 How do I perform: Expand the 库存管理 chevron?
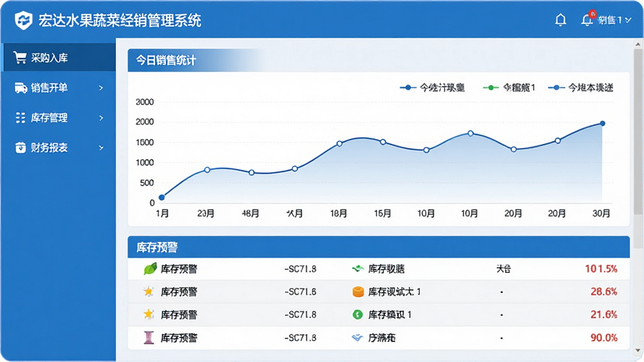point(101,118)
